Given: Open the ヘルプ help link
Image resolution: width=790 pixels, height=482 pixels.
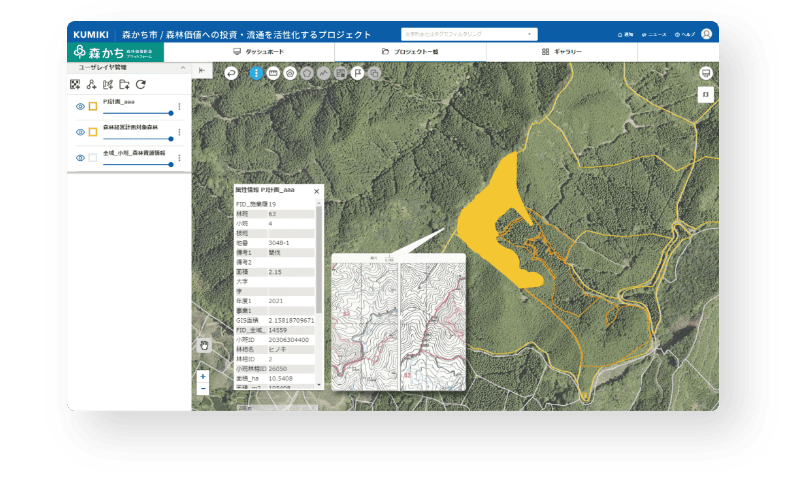Looking at the screenshot, I should 685,35.
